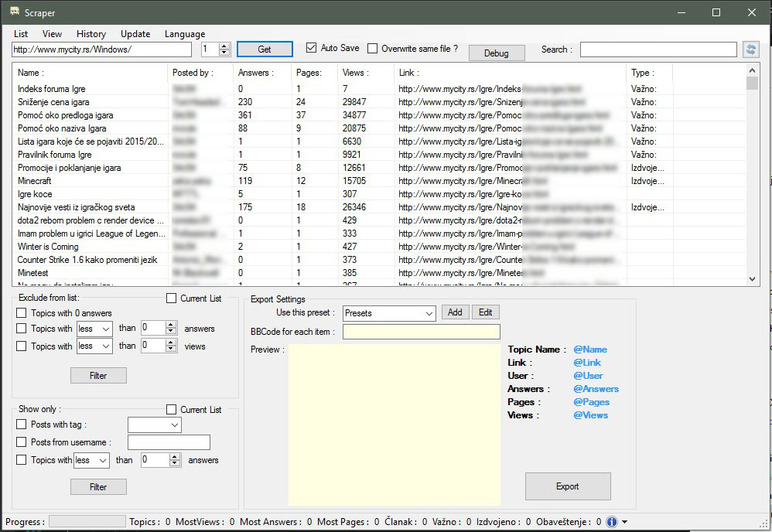Click the Scraper app icon in title bar
The width and height of the screenshot is (772, 532).
coord(14,12)
